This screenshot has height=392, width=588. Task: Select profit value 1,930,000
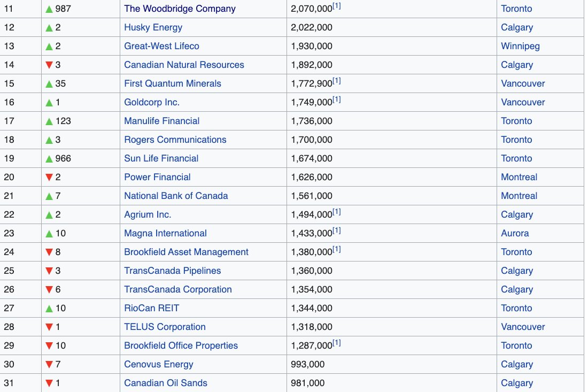pyautogui.click(x=312, y=46)
